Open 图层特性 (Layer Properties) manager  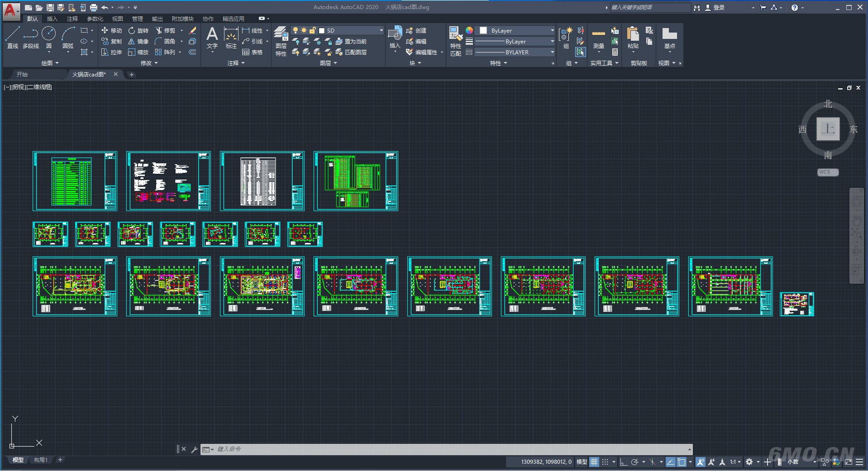281,41
